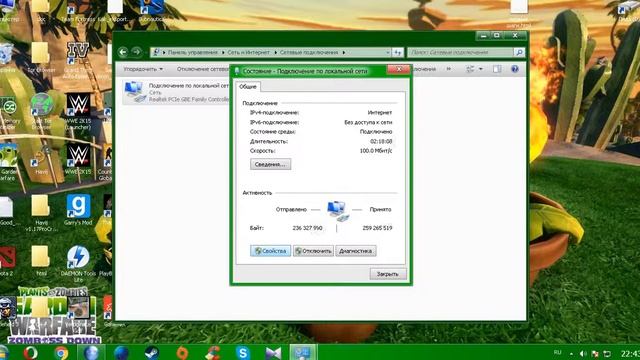Run Диагностика in the status dialog
Image resolution: width=640 pixels, height=360 pixels.
tap(356, 251)
